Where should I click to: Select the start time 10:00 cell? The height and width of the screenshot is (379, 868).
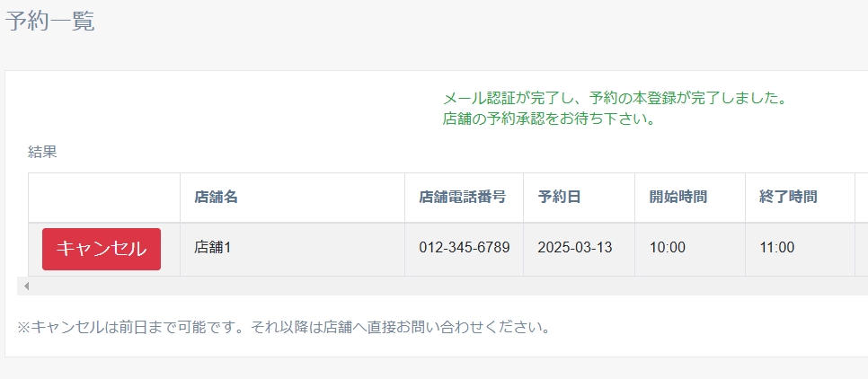668,248
